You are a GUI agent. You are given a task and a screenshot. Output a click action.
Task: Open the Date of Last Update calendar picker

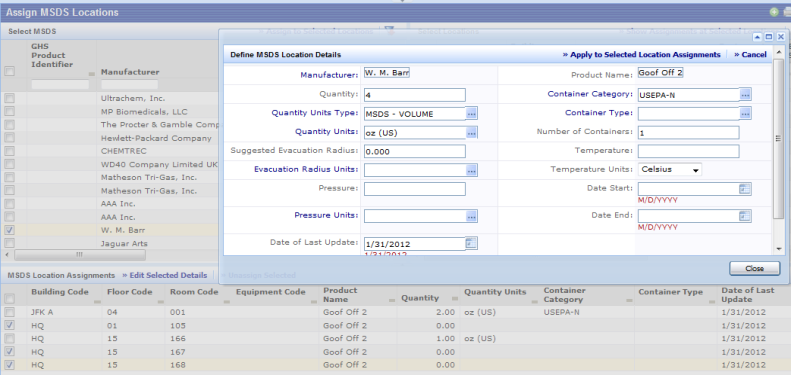[471, 243]
